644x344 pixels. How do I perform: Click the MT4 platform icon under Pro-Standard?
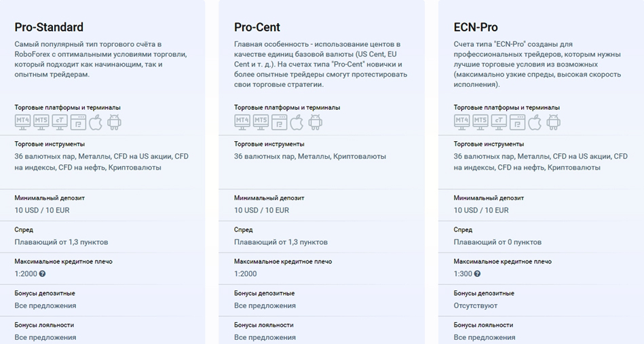[23, 122]
